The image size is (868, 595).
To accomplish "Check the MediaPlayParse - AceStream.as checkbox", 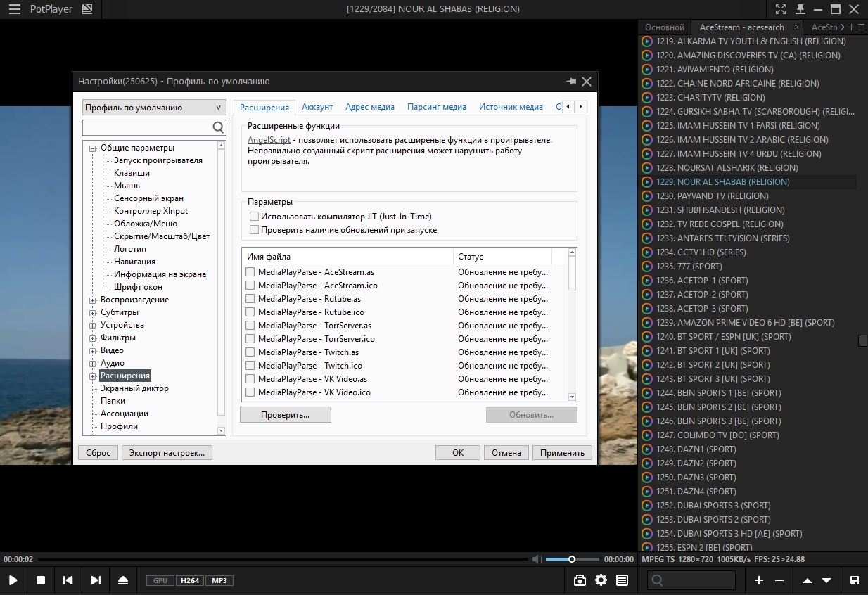I will pos(250,272).
